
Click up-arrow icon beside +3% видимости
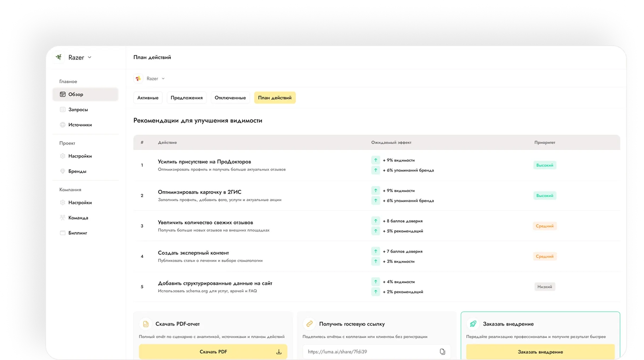pos(375,261)
